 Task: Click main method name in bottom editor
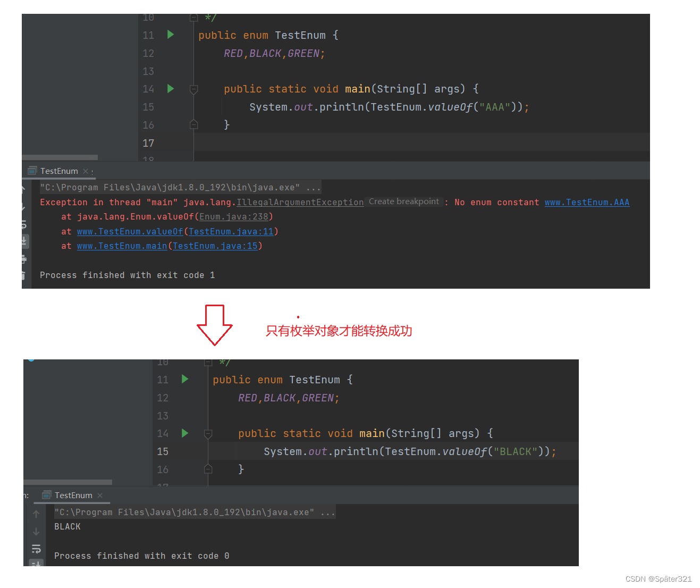coord(372,433)
